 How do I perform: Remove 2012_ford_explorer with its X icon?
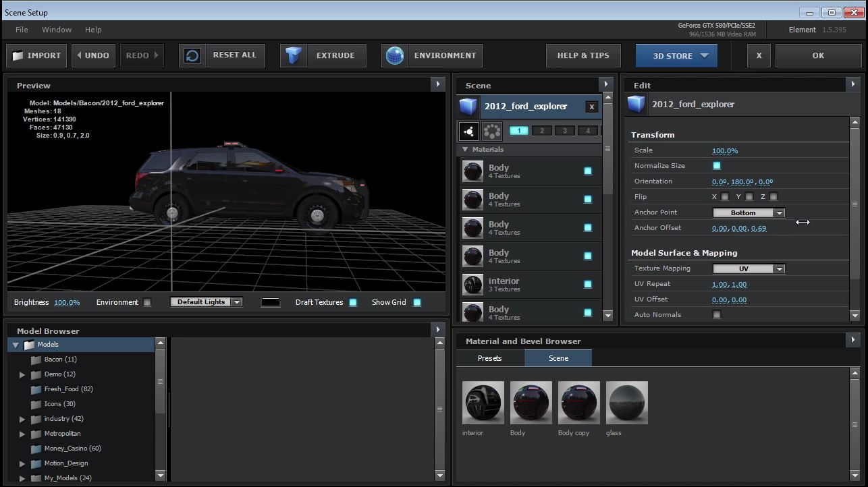click(x=591, y=107)
